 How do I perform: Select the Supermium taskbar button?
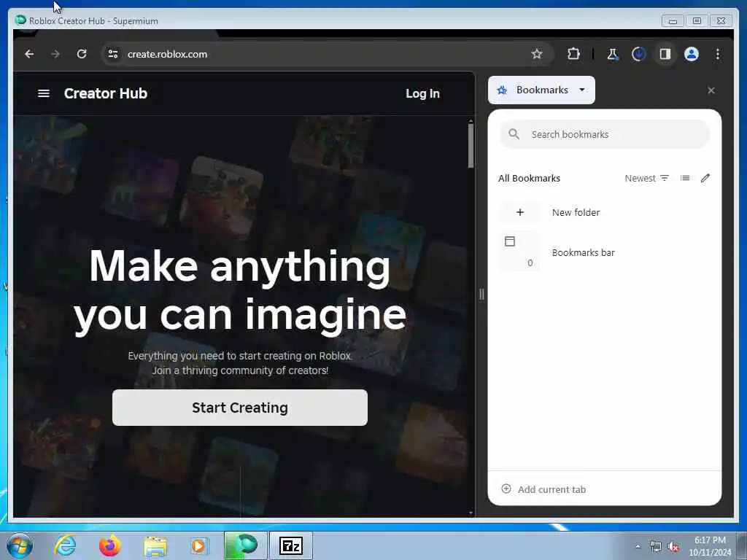point(246,545)
